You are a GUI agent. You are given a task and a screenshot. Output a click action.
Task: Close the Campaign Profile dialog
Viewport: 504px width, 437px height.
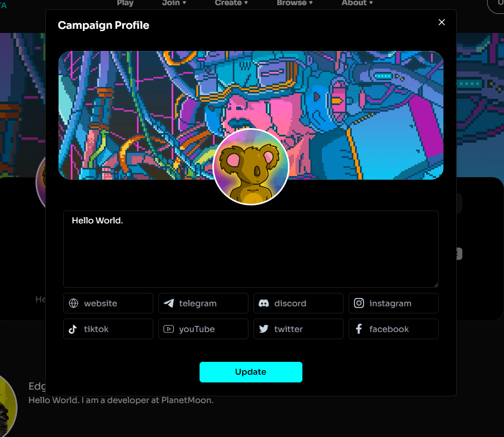pos(441,22)
